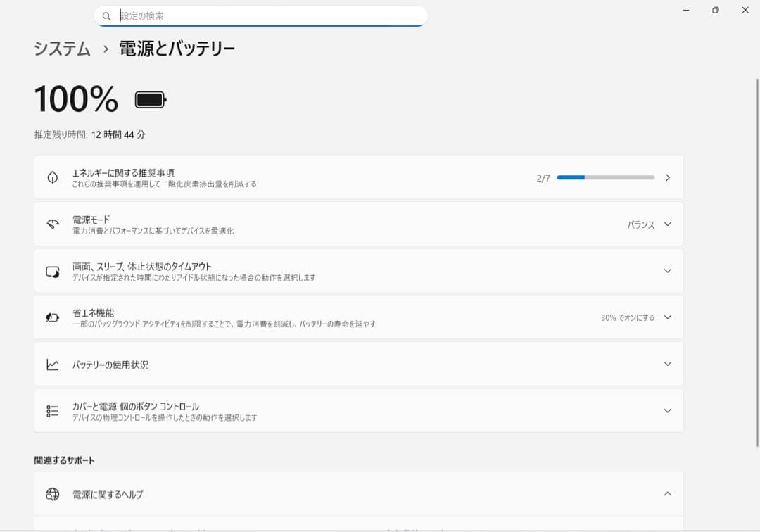
Task: Expand カバーと電源 個のボタン コントロール section
Action: (x=666, y=410)
